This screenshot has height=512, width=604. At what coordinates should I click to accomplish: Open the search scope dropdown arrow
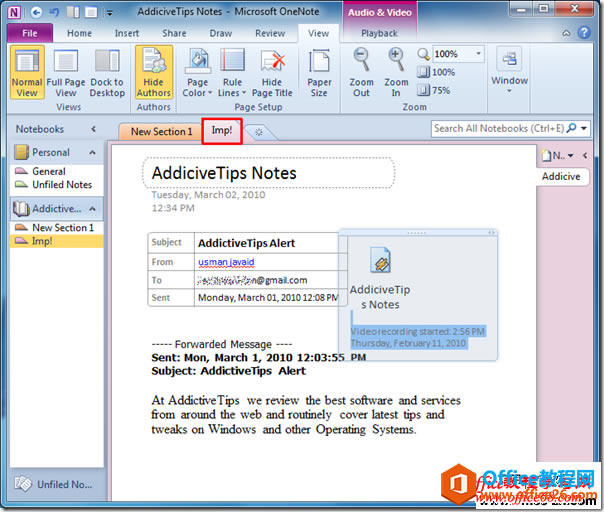point(584,128)
